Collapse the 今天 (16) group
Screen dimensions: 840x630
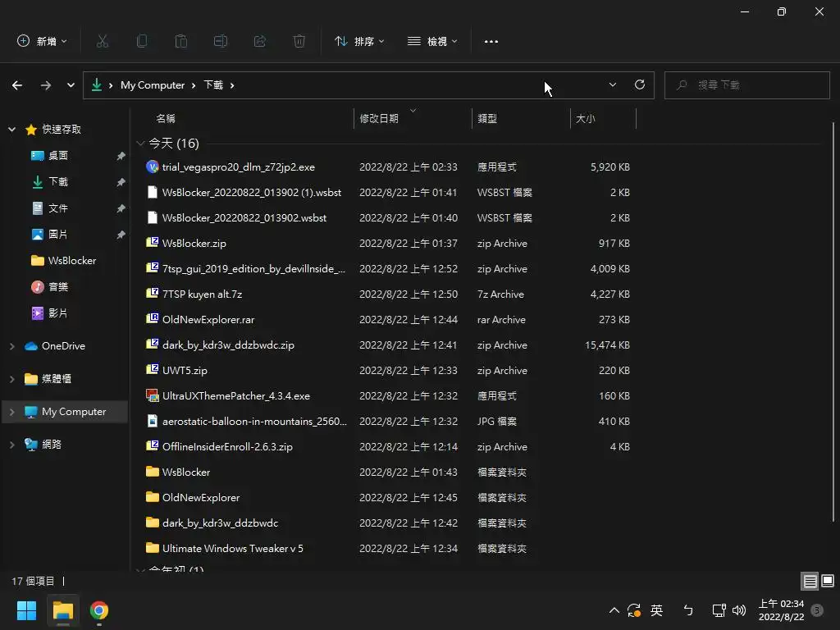coord(140,143)
